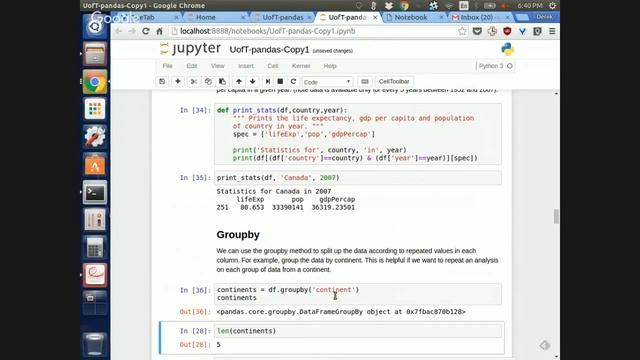The height and width of the screenshot is (360, 640).
Task: Rename notebook title UofT-pandas-Copy1
Action: pyautogui.click(x=269, y=50)
